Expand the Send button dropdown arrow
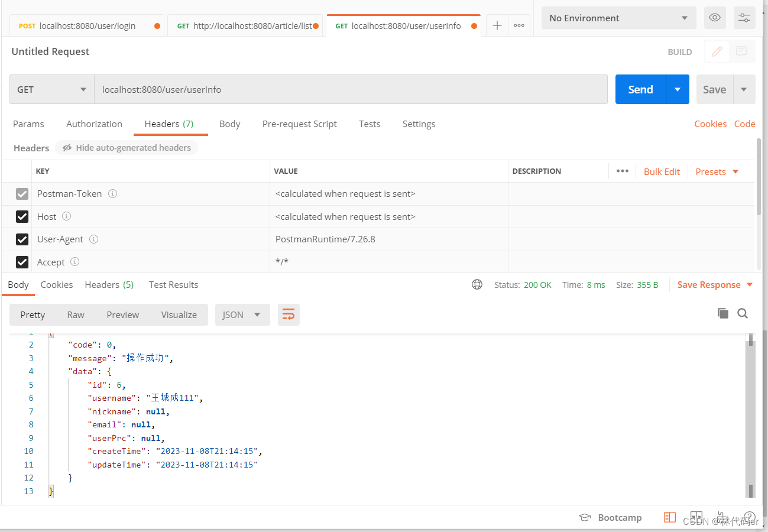This screenshot has height=532, width=768. click(x=678, y=89)
